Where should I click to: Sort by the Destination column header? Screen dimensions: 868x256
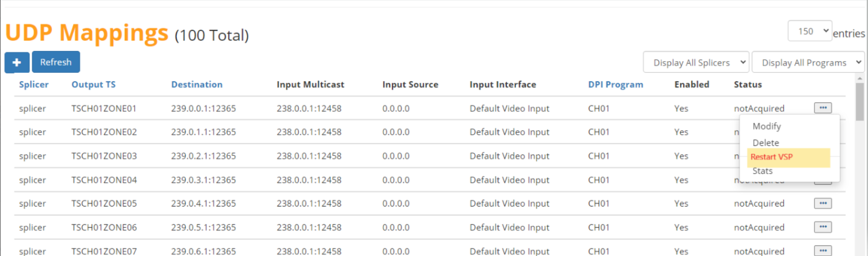point(196,84)
